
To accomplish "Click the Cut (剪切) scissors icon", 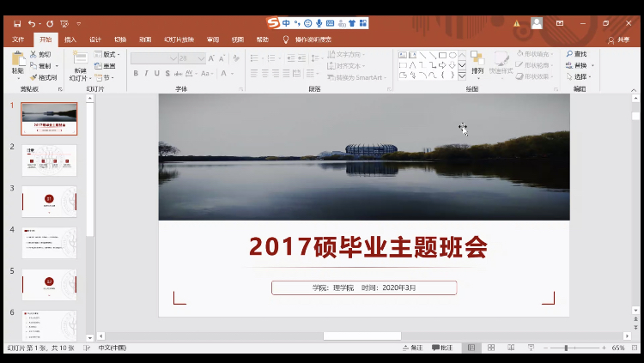I will tap(33, 54).
